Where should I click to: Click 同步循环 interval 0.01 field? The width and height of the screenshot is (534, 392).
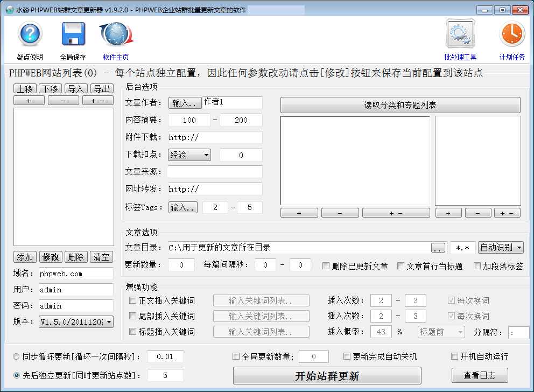(165, 356)
